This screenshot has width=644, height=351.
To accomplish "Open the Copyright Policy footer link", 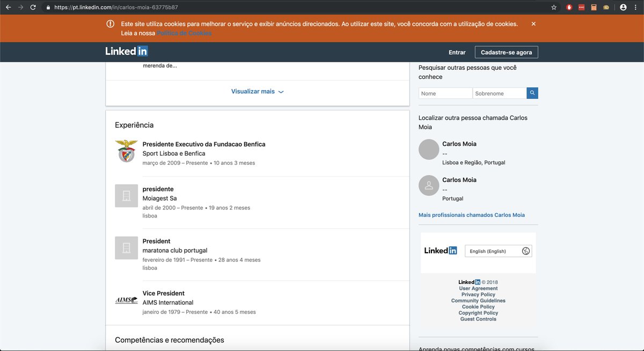I will 478,313.
